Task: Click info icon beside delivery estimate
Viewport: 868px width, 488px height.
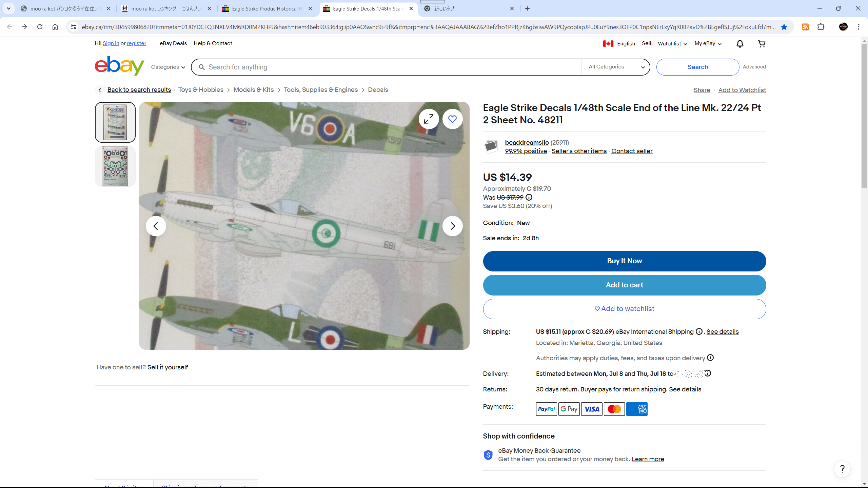Action: tap(708, 373)
